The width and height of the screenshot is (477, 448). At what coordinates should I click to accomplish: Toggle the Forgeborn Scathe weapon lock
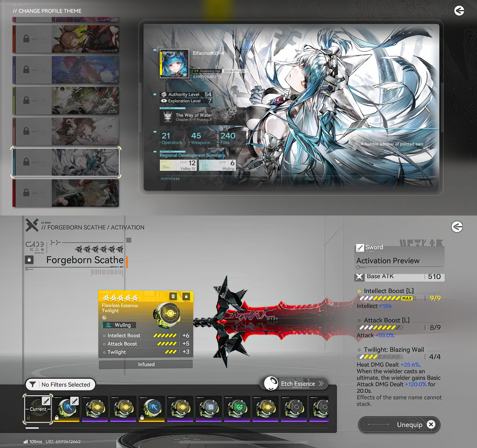pyautogui.click(x=29, y=260)
